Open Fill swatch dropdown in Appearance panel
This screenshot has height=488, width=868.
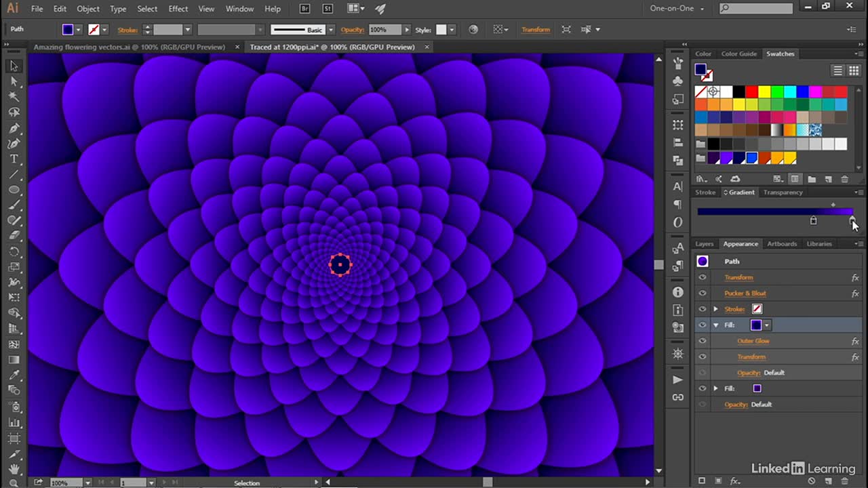click(x=767, y=325)
